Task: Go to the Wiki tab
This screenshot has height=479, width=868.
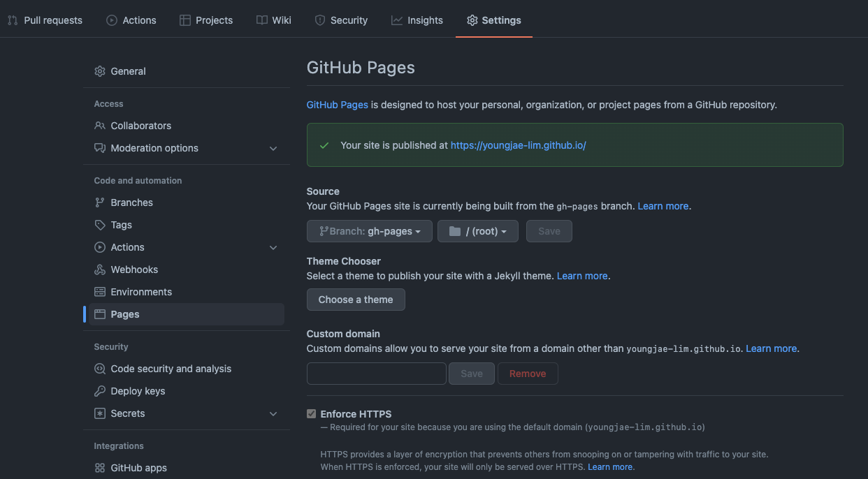Action: [x=274, y=20]
